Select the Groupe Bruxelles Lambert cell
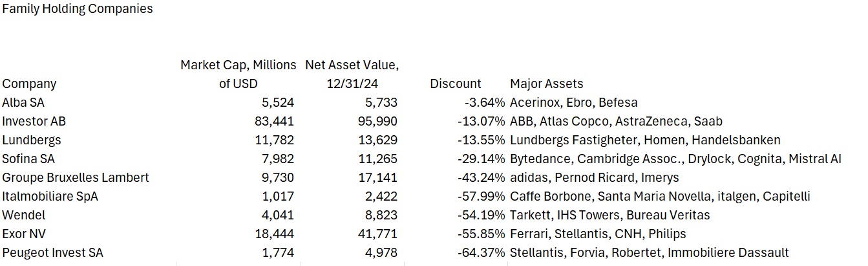This screenshot has width=868, height=266. [76, 177]
